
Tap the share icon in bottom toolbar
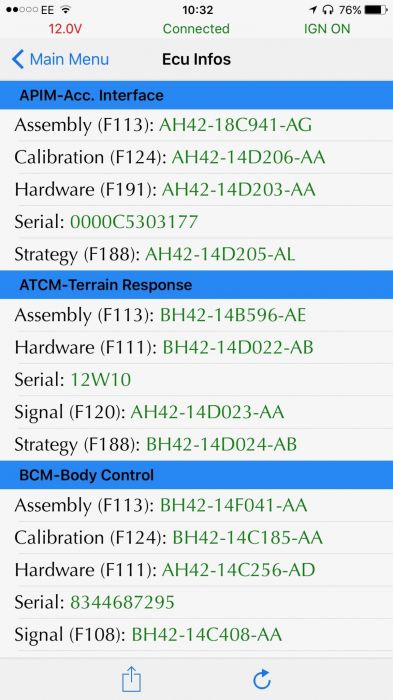tap(131, 679)
